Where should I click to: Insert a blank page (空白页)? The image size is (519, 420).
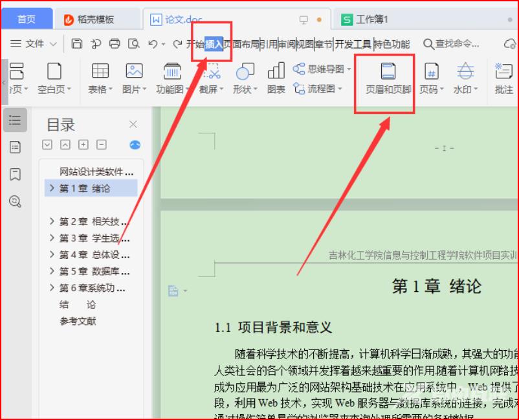coord(54,78)
